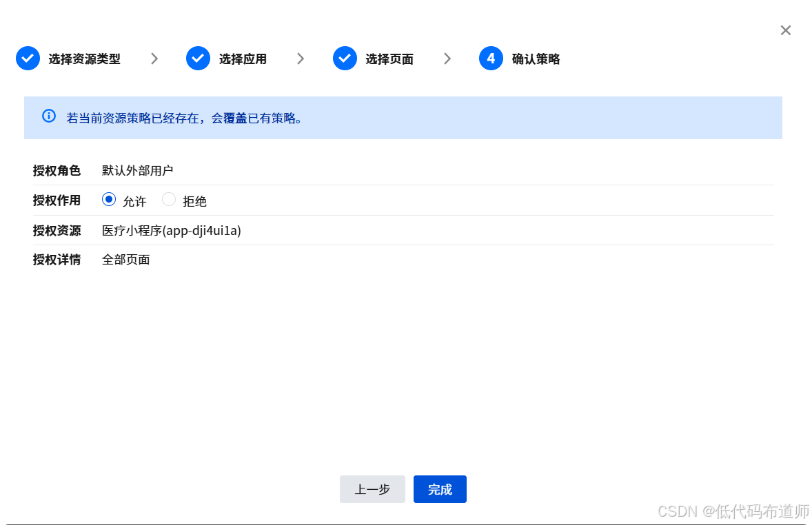Click the number 4 badge for 确认策略
The height and width of the screenshot is (525, 812).
click(490, 59)
